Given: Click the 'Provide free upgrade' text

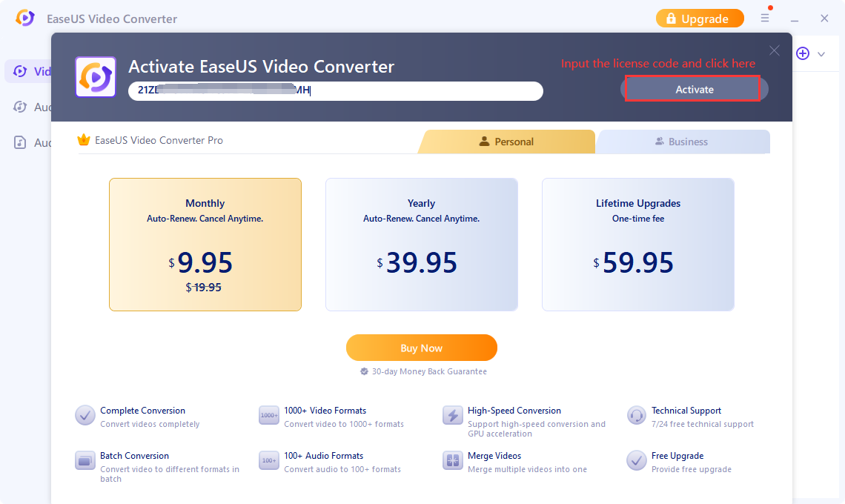Looking at the screenshot, I should [692, 469].
